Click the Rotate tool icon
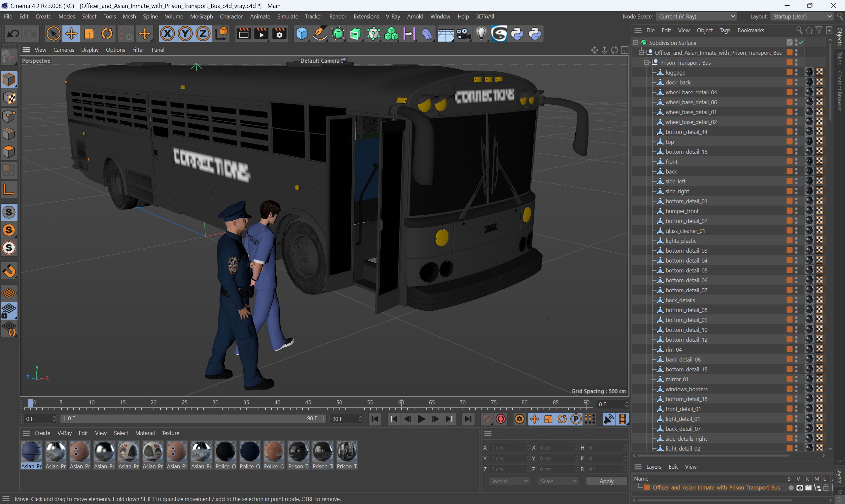Viewport: 845px width, 504px height. click(x=106, y=34)
